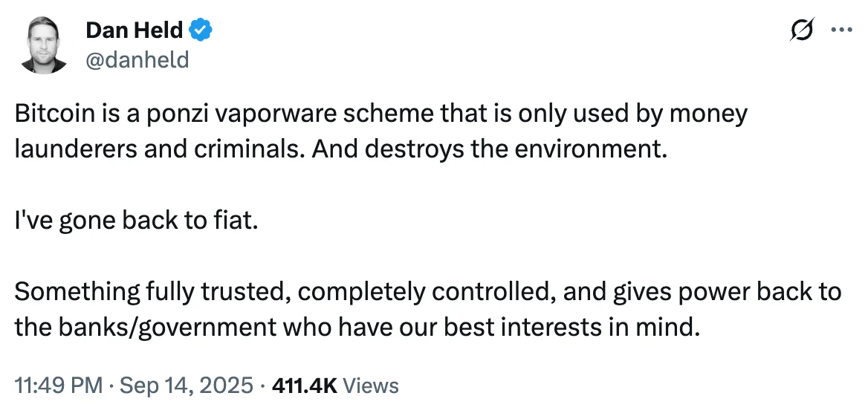The width and height of the screenshot is (868, 416).
Task: Click the line starting "the banks/government"
Action: tap(357, 326)
